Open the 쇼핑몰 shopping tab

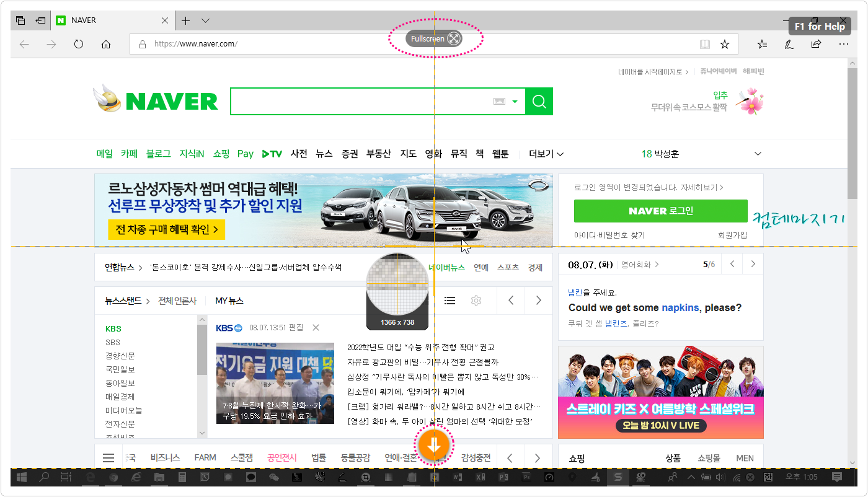[709, 459]
